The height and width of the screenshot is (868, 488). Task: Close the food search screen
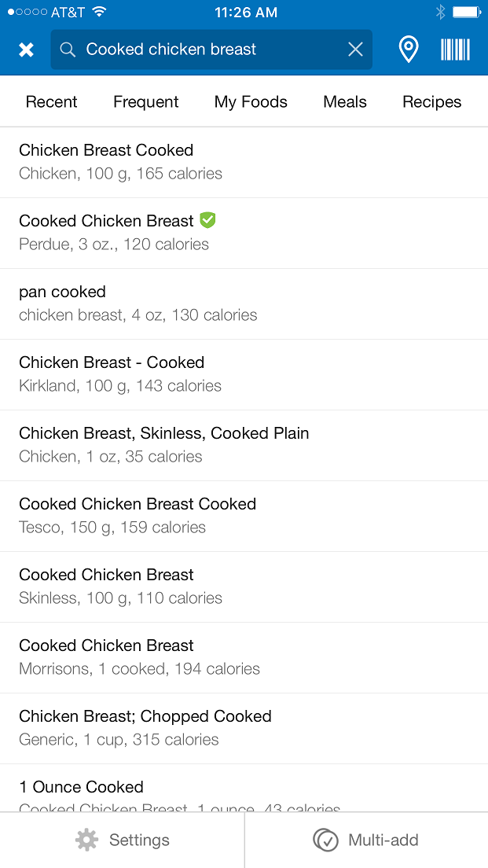click(x=26, y=50)
